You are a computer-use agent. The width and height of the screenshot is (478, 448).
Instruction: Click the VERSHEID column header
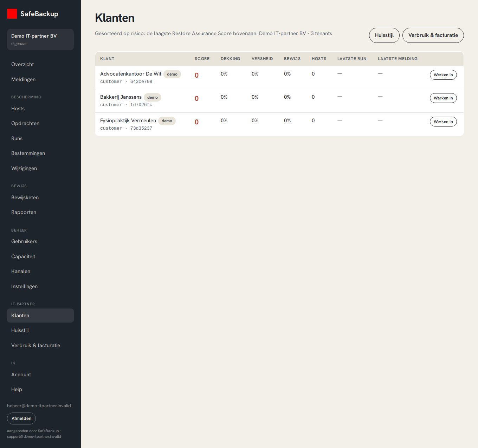(262, 59)
